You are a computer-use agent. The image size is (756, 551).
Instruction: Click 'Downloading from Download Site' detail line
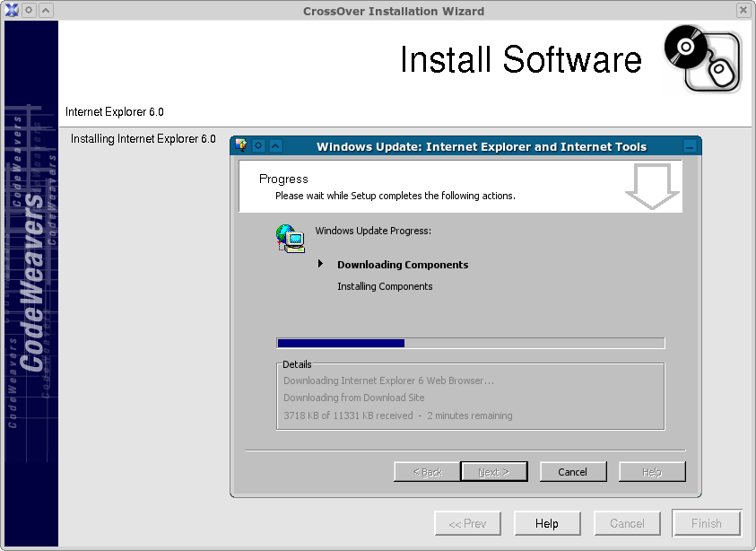pyautogui.click(x=354, y=398)
